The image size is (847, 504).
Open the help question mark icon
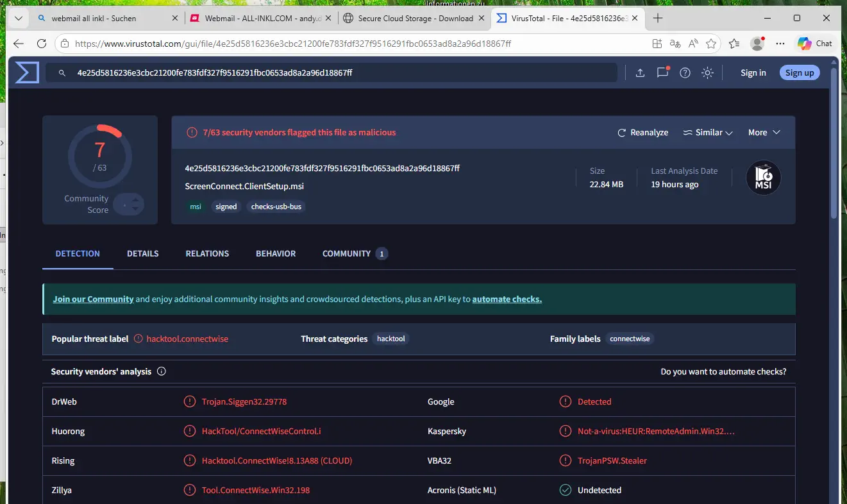[685, 73]
